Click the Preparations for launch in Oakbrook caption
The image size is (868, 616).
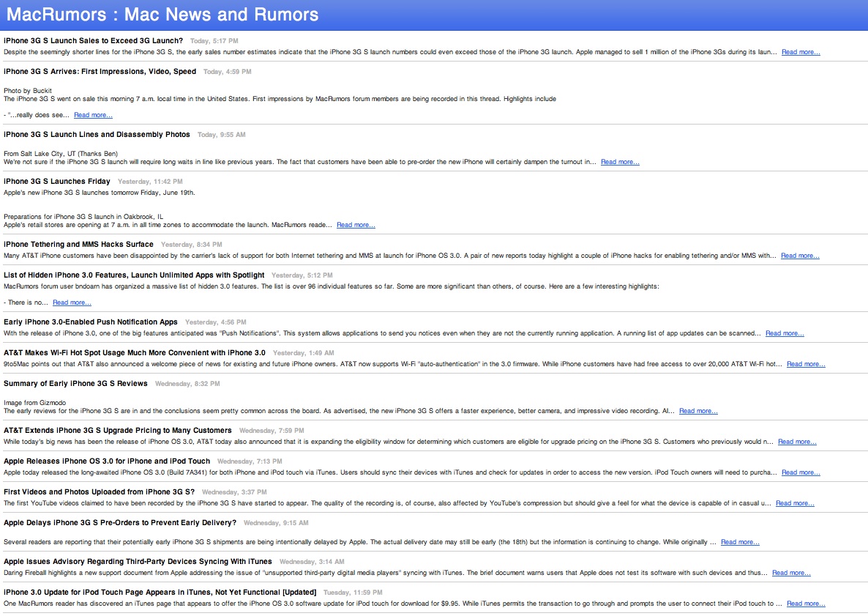[83, 217]
